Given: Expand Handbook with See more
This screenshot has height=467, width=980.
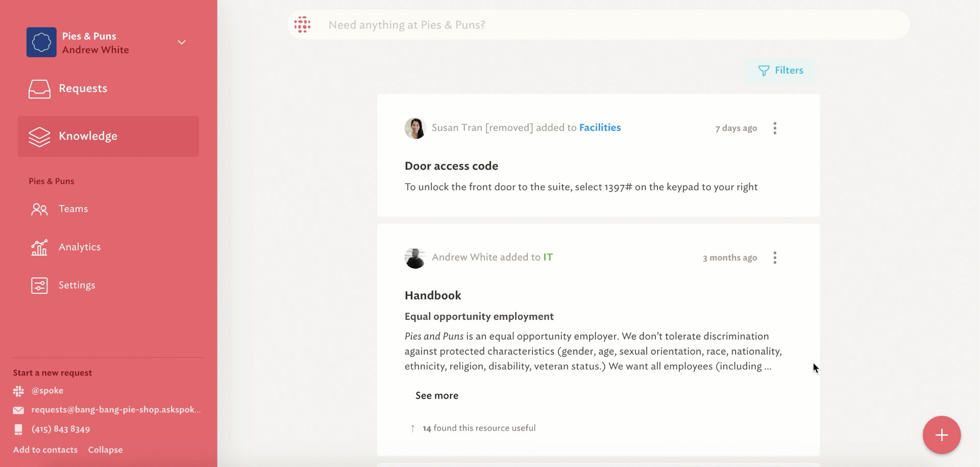Looking at the screenshot, I should 437,395.
